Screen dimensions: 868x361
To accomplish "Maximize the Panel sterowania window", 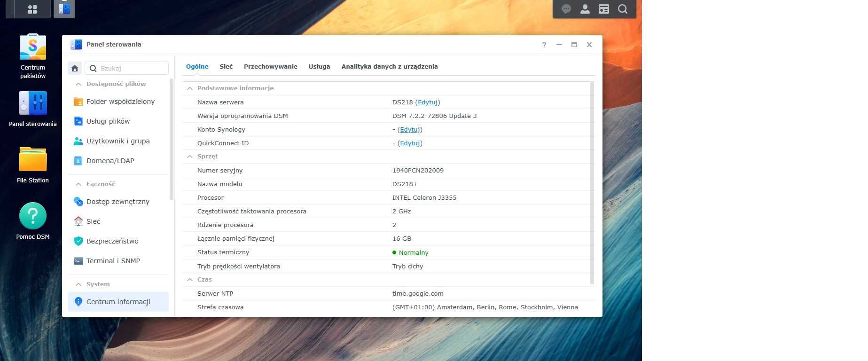I will [x=574, y=45].
